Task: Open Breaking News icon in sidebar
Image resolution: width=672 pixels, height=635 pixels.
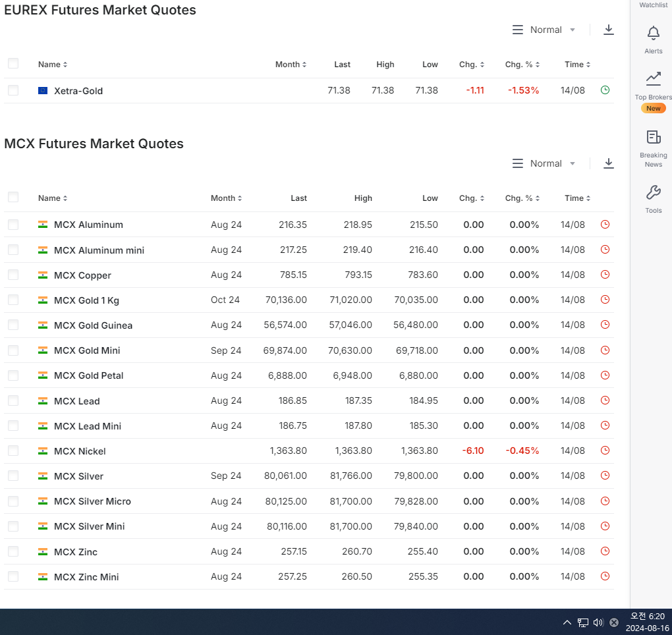Action: tap(653, 137)
